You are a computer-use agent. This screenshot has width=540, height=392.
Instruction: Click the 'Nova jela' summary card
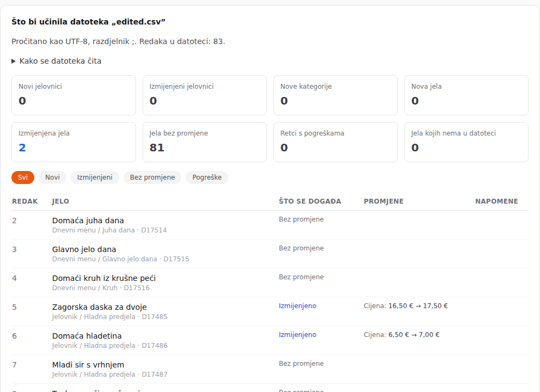click(467, 95)
